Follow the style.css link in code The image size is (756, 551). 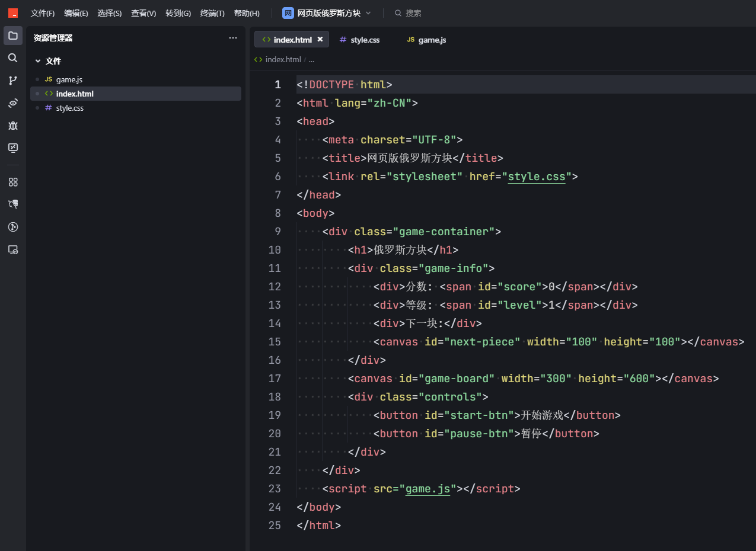tap(537, 177)
